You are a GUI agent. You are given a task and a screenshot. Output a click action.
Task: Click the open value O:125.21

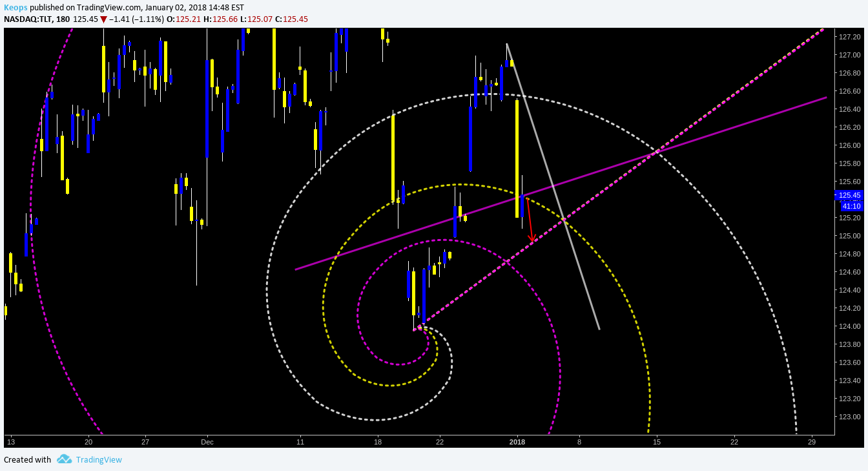183,19
